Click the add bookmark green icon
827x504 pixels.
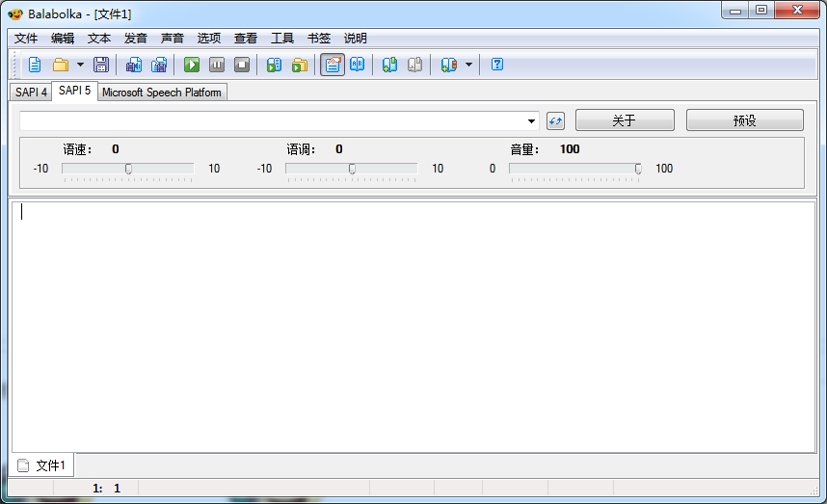[389, 65]
